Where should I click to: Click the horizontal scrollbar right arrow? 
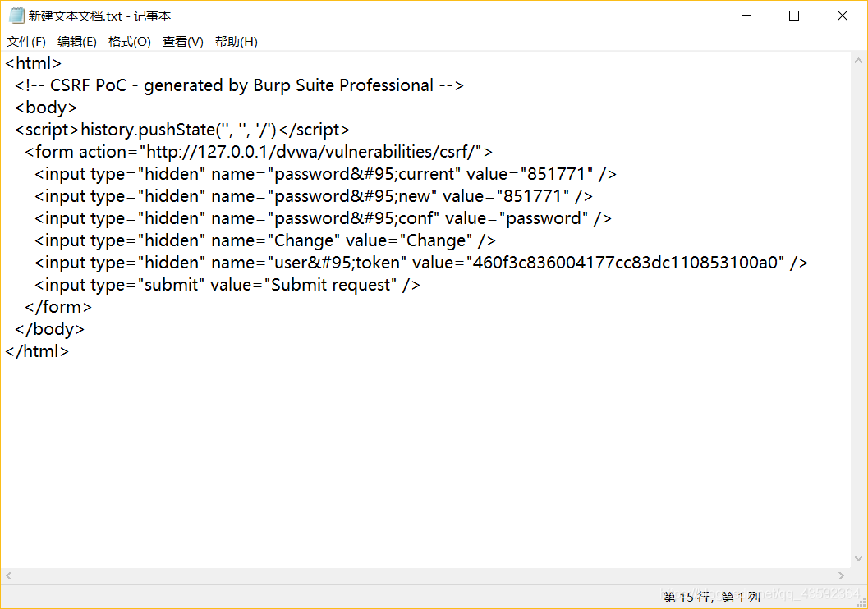[x=842, y=576]
